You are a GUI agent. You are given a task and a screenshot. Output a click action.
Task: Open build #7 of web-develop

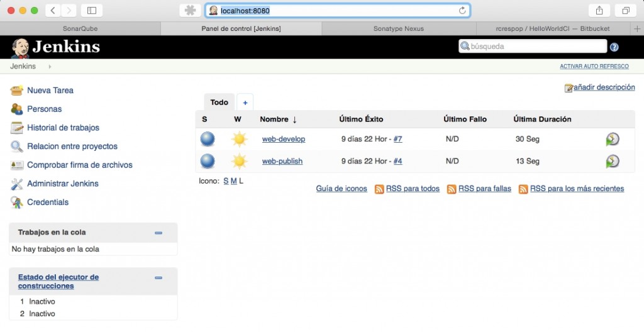[x=397, y=139]
